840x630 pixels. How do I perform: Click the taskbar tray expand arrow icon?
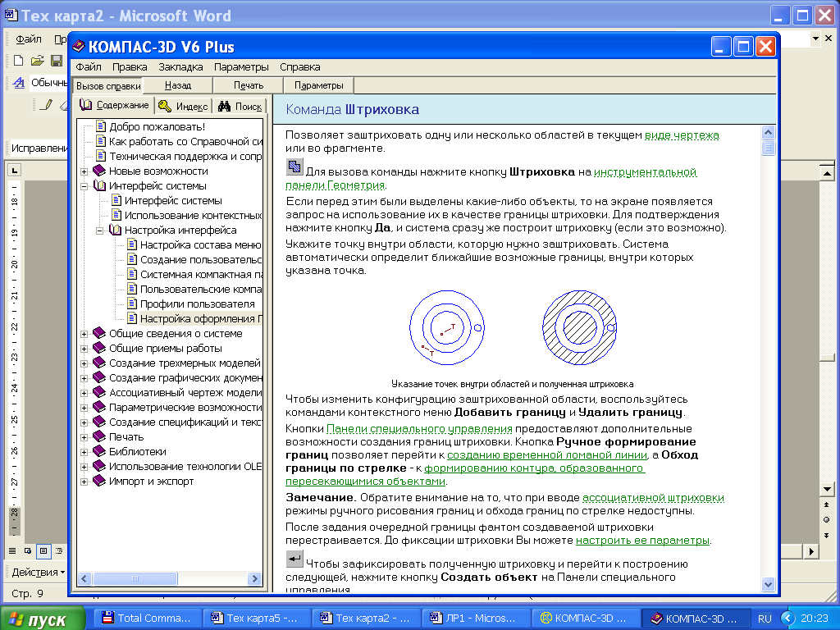click(x=787, y=619)
